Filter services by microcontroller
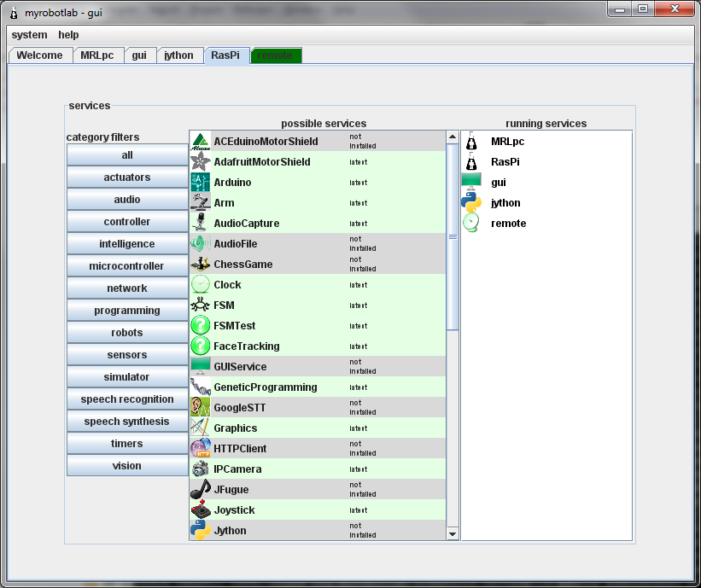The width and height of the screenshot is (701, 588). tap(127, 266)
